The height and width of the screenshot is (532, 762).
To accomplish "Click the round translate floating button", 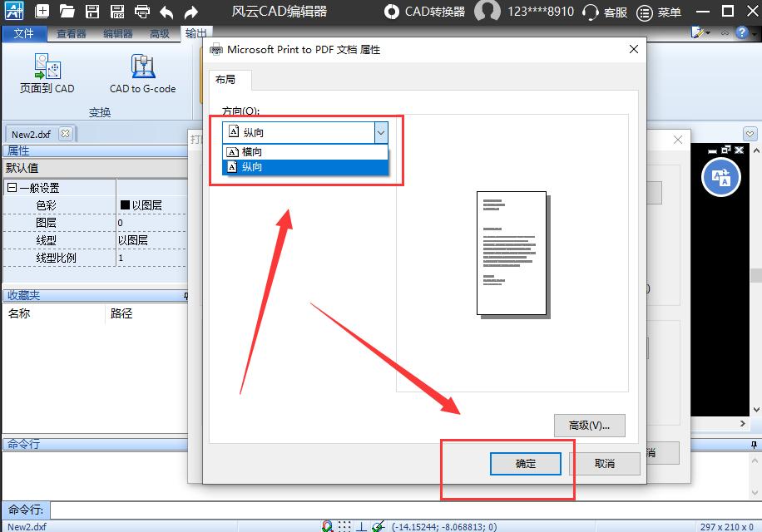I will (x=721, y=177).
